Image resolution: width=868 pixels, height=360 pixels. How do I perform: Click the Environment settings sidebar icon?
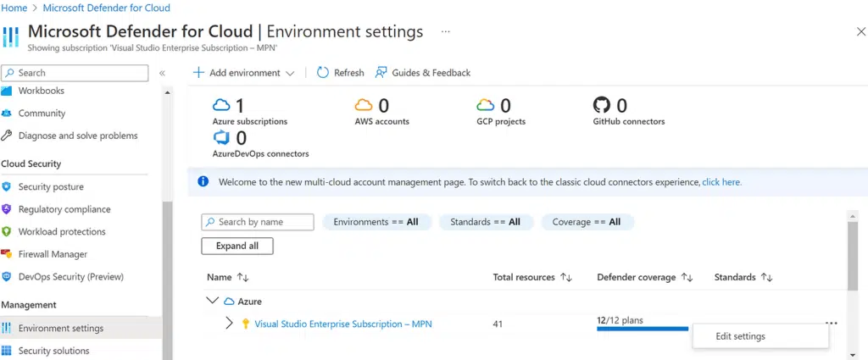(7, 329)
